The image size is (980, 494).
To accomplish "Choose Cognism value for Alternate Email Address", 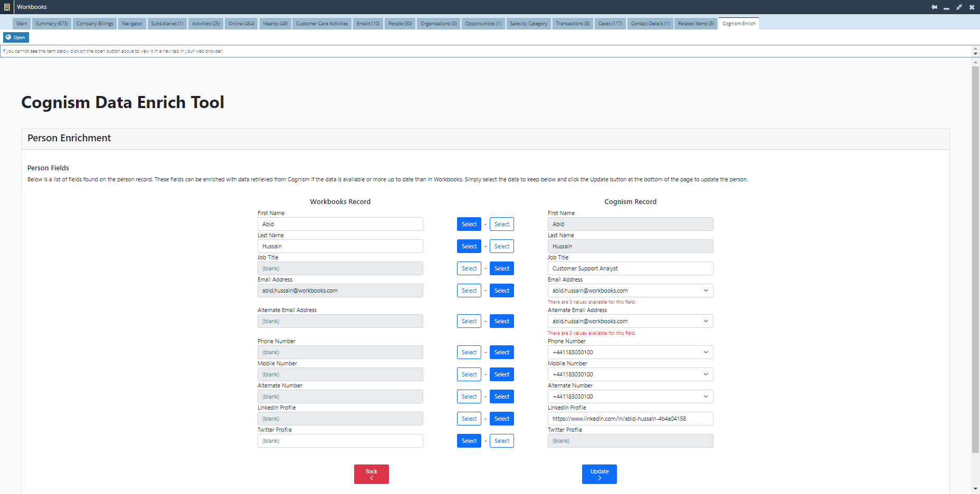I will [x=502, y=321].
